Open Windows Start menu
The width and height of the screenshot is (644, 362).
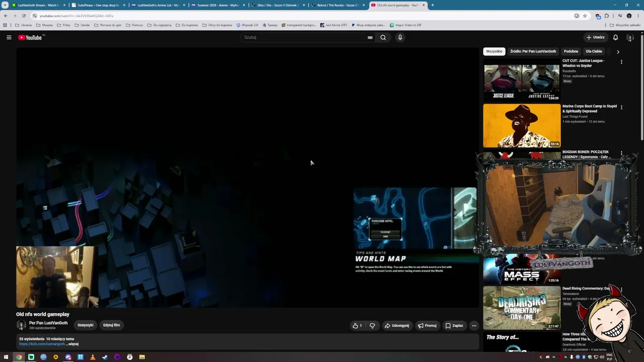point(7,357)
